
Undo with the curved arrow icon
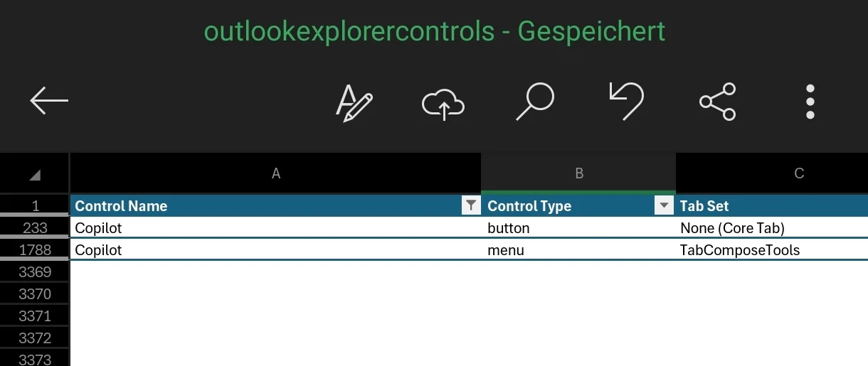pos(626,101)
